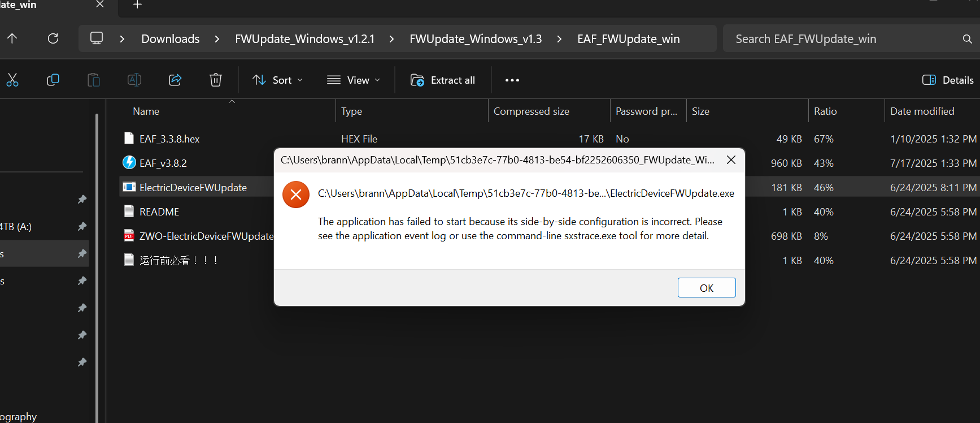Open a new tab with plus button

137,5
